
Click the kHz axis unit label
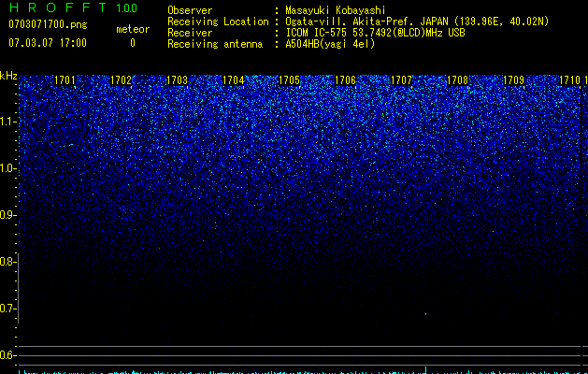pyautogui.click(x=8, y=76)
